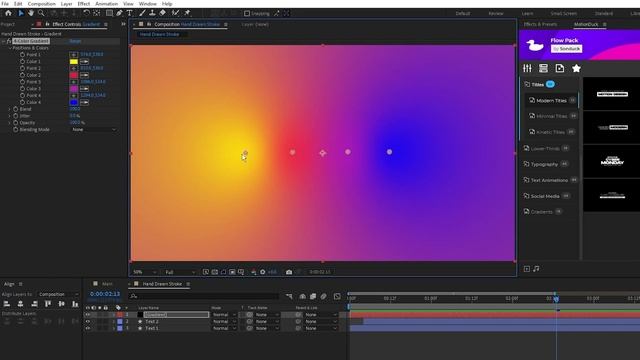Click the Point 1 crosshair picker
Image resolution: width=640 pixels, height=360 pixels.
73,54
